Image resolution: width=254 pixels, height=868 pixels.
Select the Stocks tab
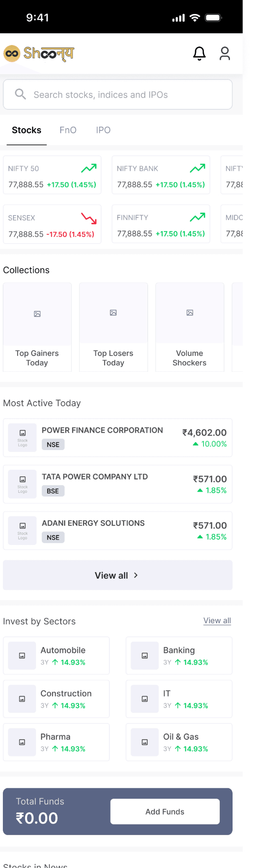tap(27, 130)
